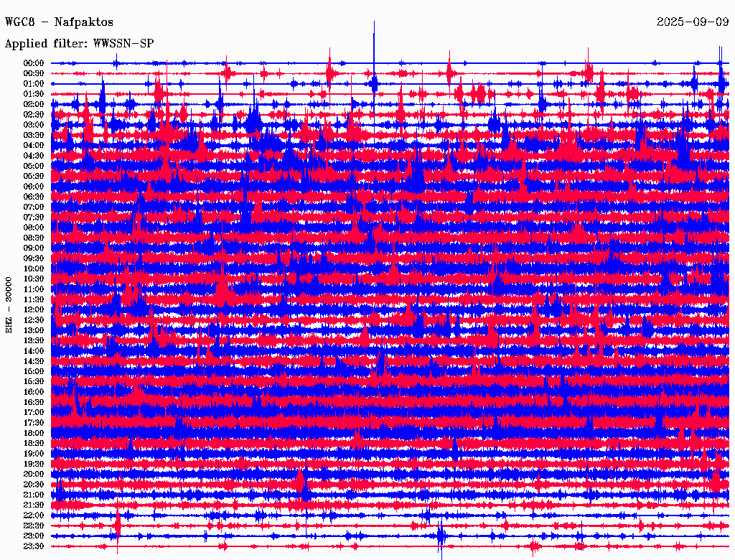The image size is (735, 560).
Task: Select the 04:00 time label
Action: 34,146
